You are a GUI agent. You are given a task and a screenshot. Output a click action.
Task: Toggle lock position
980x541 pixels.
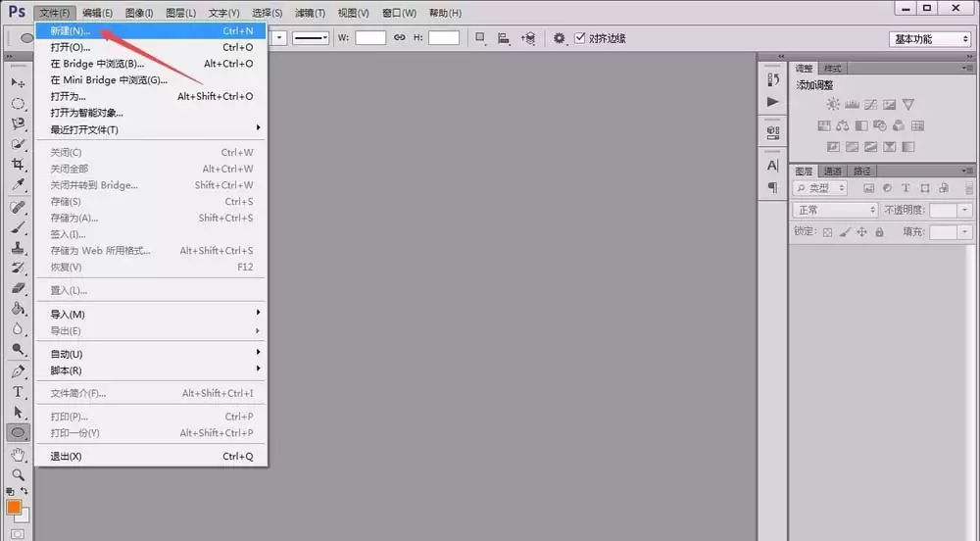pyautogui.click(x=861, y=232)
